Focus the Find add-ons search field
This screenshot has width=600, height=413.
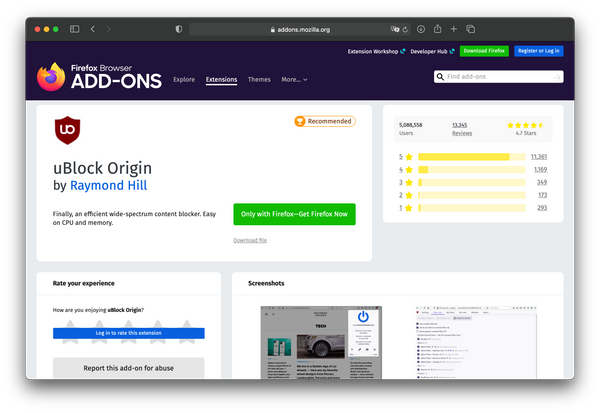[x=499, y=77]
